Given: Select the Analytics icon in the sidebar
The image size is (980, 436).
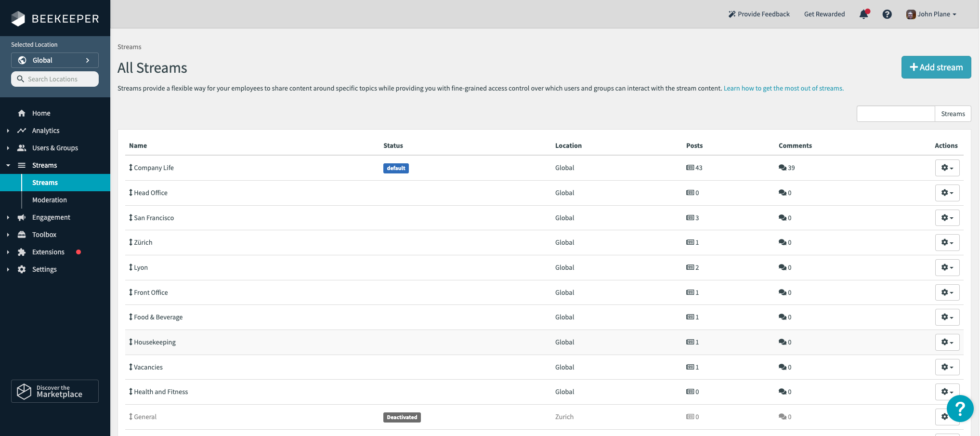Looking at the screenshot, I should (22, 130).
